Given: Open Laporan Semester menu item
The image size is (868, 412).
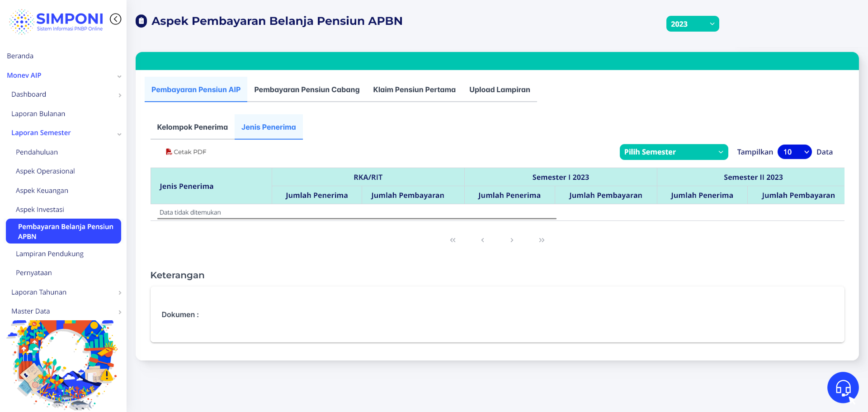Looking at the screenshot, I should point(41,133).
